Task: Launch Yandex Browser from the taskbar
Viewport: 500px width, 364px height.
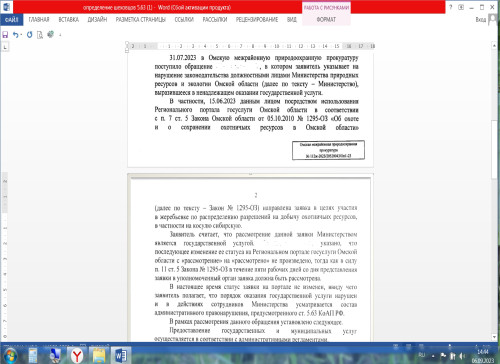Action: [x=77, y=356]
